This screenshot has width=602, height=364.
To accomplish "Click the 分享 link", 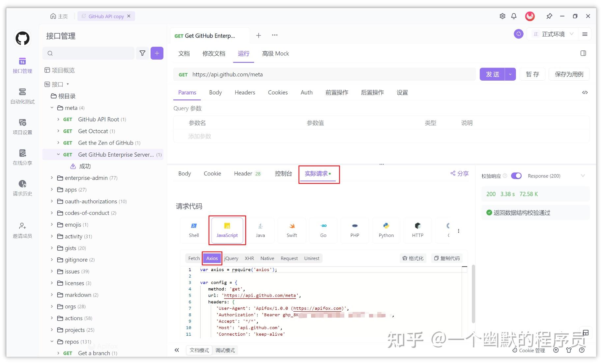I will coord(459,173).
